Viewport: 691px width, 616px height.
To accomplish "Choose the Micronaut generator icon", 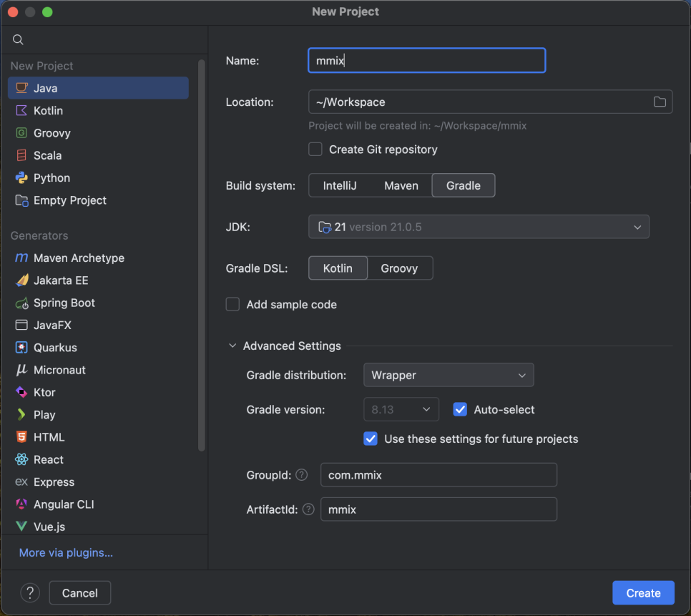I will pyautogui.click(x=21, y=370).
